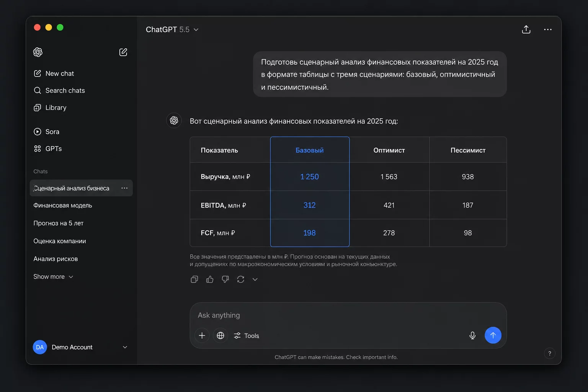Viewport: 588px width, 392px height.
Task: Click the Базовый column header
Action: [310, 150]
